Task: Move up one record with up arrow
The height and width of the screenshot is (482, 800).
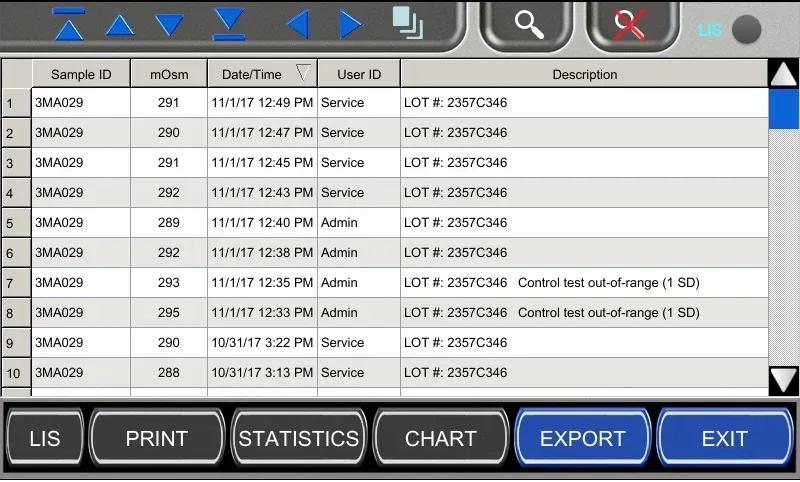Action: pyautogui.click(x=120, y=25)
